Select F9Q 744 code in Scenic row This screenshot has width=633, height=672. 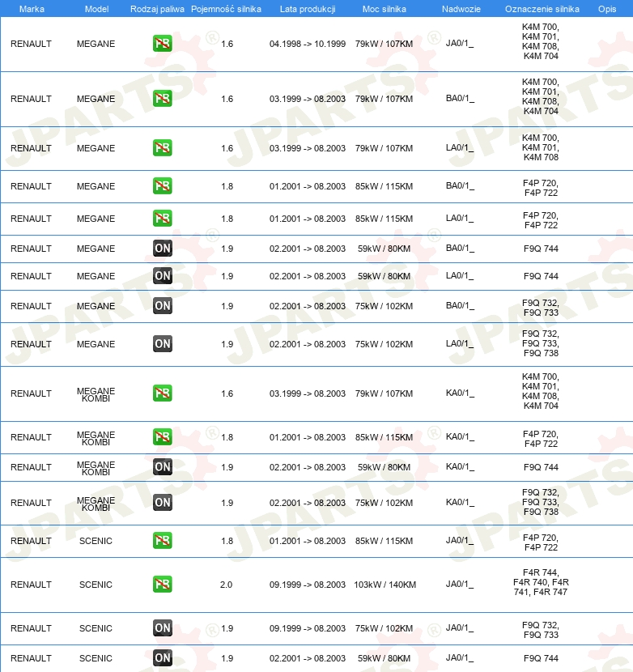click(x=541, y=658)
